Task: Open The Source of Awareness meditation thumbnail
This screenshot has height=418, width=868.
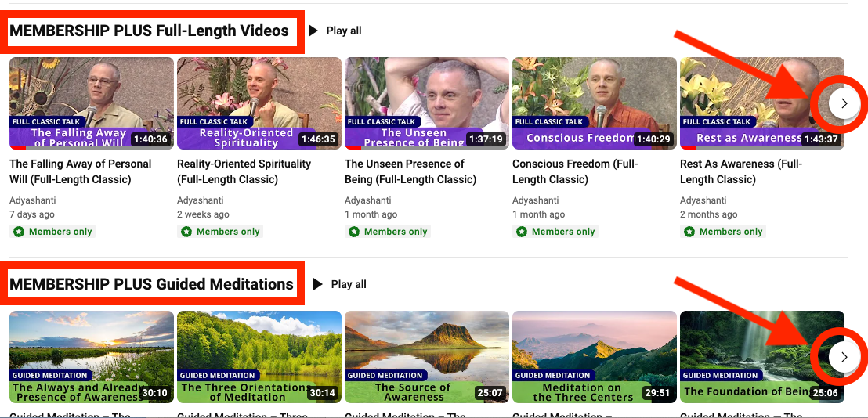Action: (427, 357)
